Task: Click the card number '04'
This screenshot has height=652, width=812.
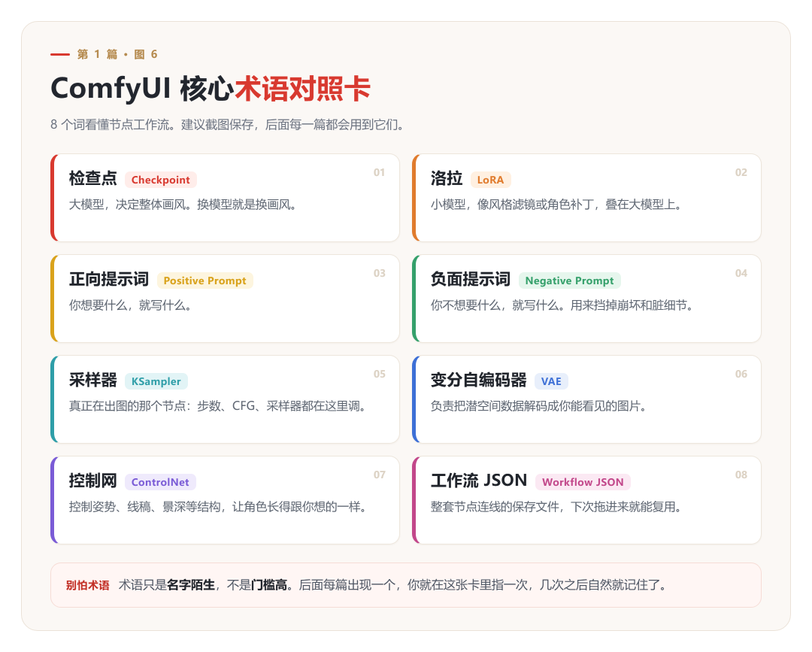Action: point(741,274)
